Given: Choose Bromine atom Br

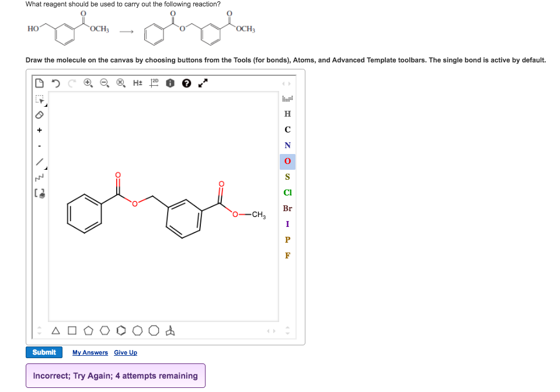Looking at the screenshot, I should tap(287, 208).
